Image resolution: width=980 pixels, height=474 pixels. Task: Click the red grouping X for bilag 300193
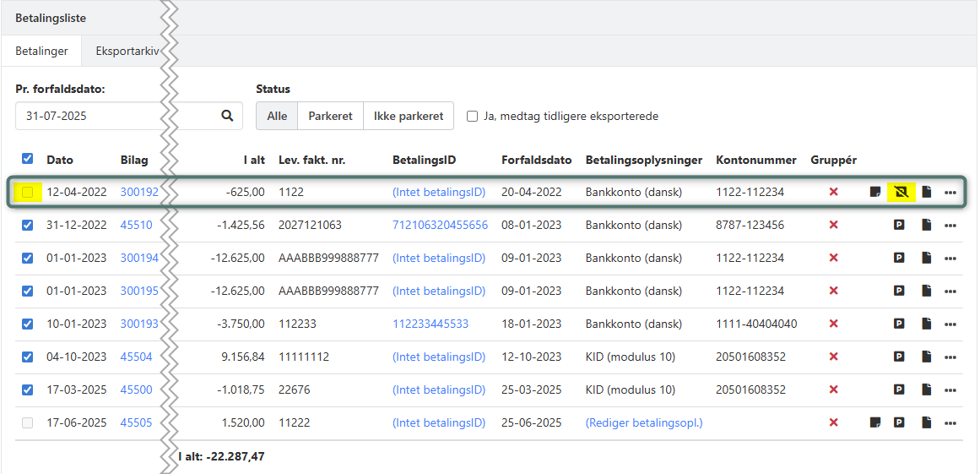(x=833, y=324)
